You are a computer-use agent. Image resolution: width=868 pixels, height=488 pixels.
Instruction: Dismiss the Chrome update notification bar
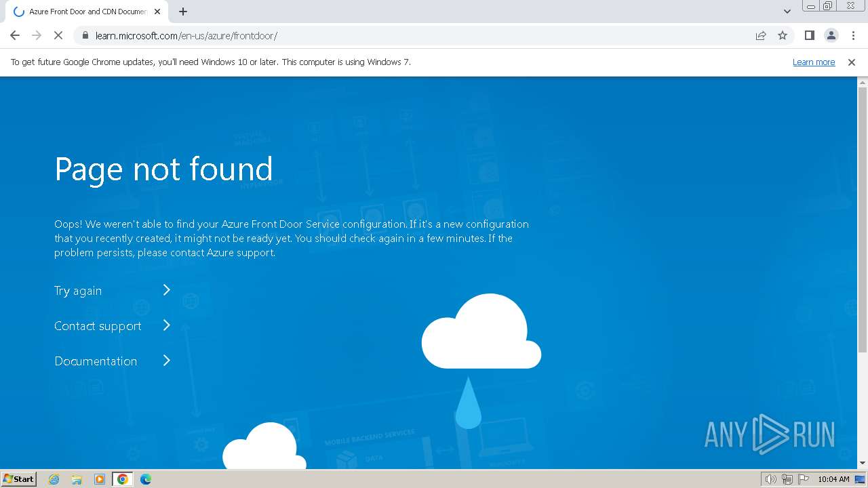click(852, 62)
